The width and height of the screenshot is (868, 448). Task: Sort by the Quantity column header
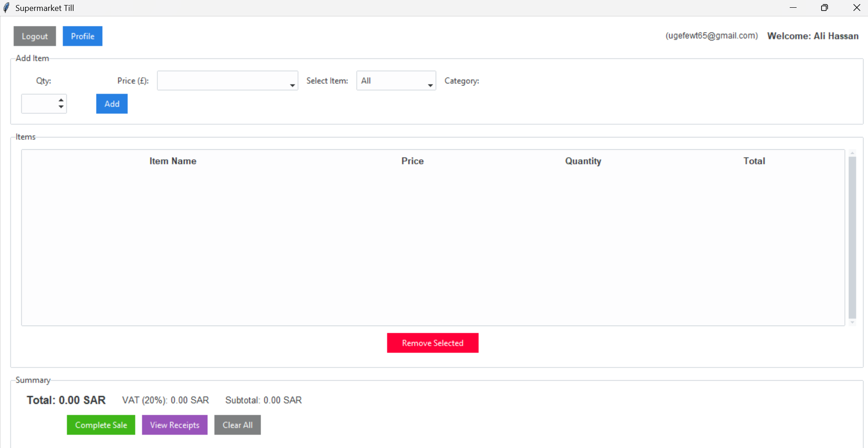click(583, 161)
